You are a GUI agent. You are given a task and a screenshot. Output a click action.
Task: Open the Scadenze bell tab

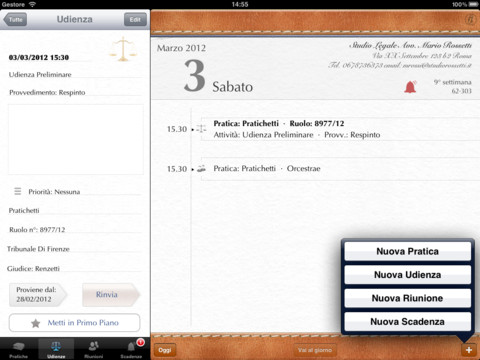131,348
